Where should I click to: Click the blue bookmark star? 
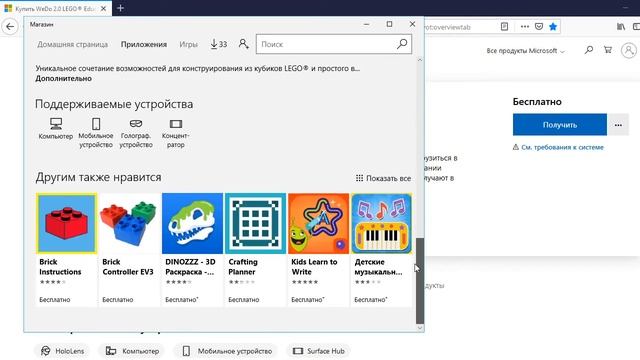tap(553, 27)
